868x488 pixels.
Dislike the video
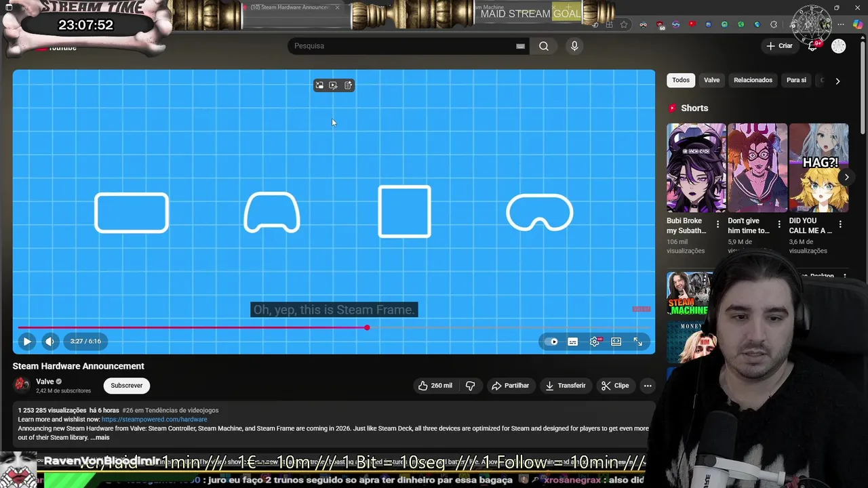[x=471, y=386]
